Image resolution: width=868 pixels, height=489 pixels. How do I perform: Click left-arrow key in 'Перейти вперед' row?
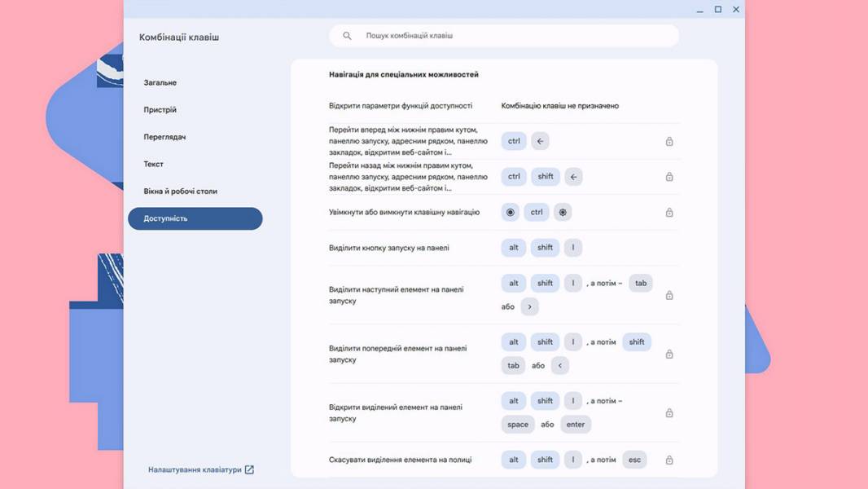coord(541,141)
